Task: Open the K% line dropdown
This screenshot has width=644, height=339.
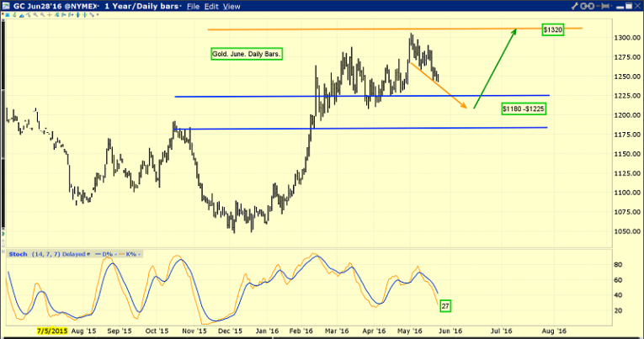Action: 130,252
